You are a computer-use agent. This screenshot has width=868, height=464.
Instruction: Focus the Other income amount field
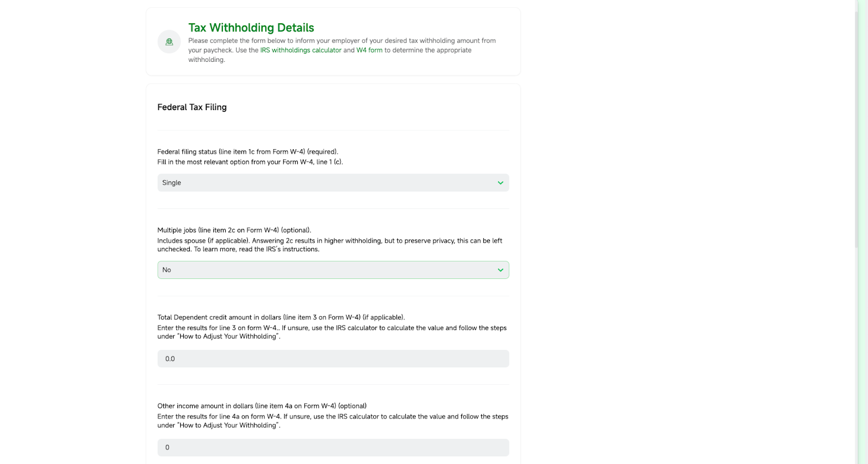[333, 448]
